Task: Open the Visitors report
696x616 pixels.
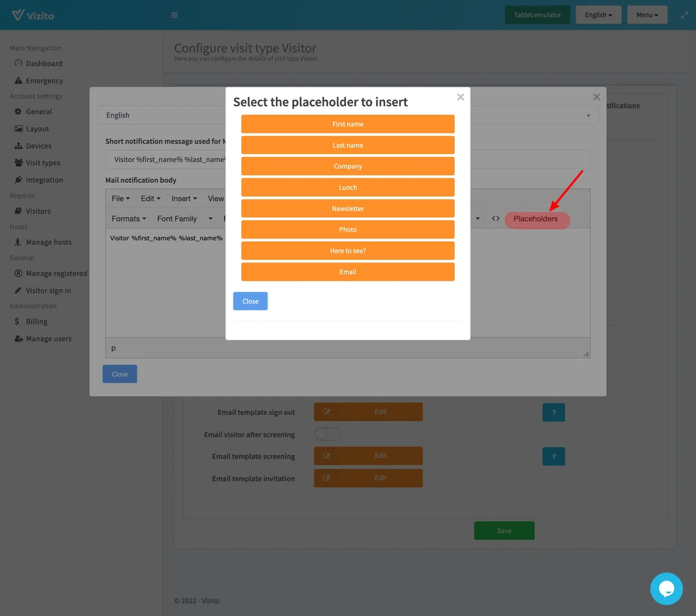Action: click(40, 211)
